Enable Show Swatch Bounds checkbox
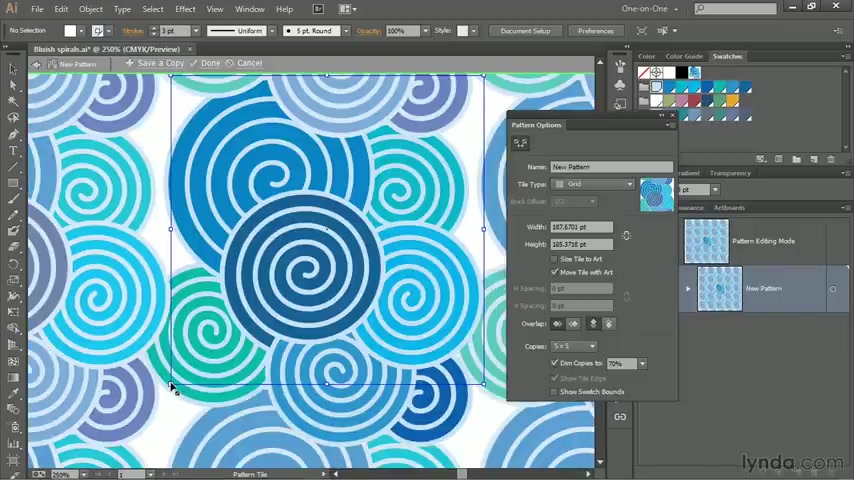The width and height of the screenshot is (854, 480). click(x=554, y=392)
